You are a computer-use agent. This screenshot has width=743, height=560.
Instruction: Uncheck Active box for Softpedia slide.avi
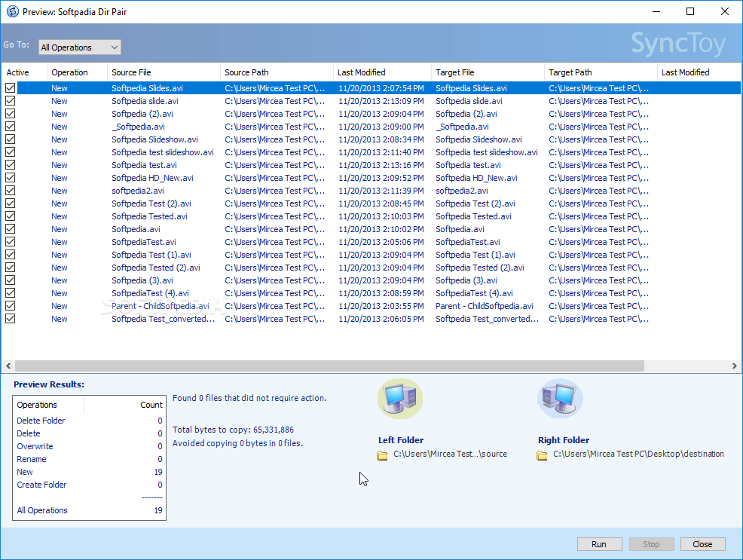tap(10, 101)
